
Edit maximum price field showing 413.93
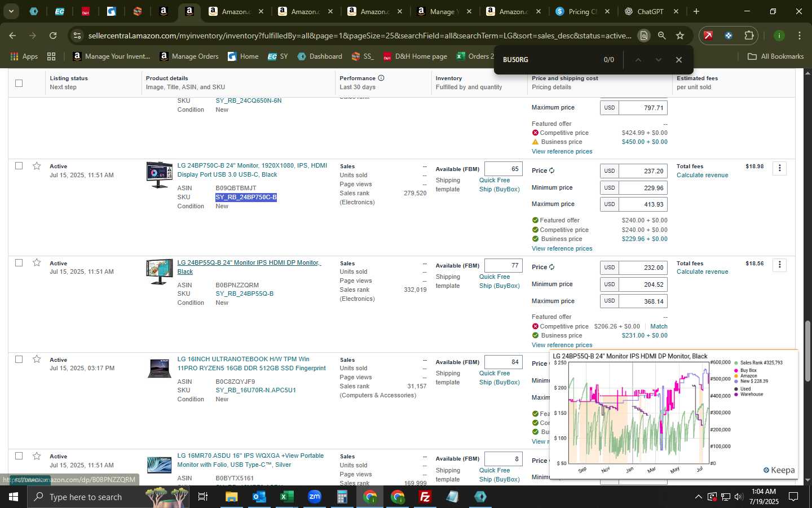[x=642, y=204]
